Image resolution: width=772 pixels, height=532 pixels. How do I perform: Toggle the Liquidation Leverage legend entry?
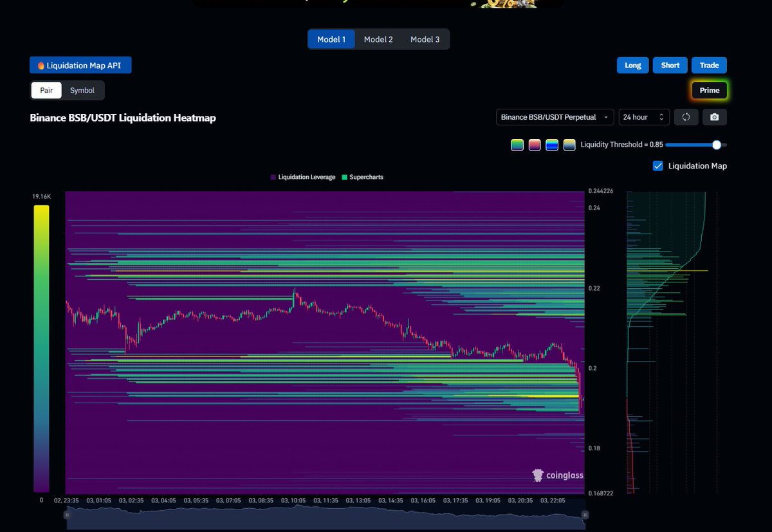click(x=303, y=177)
